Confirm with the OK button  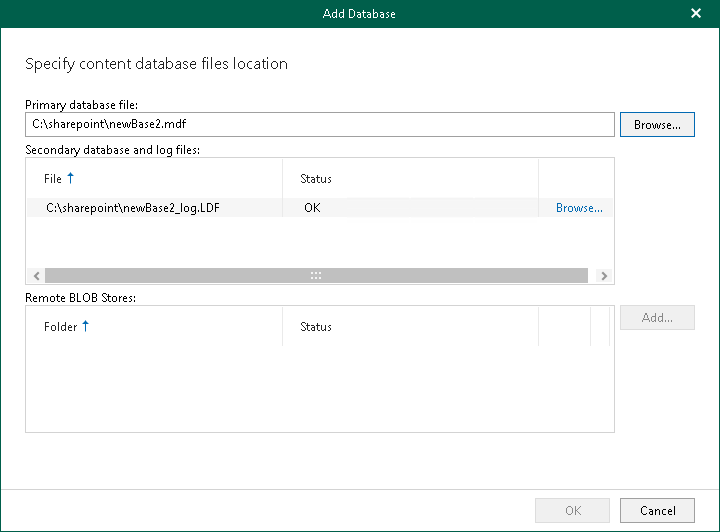(x=573, y=510)
